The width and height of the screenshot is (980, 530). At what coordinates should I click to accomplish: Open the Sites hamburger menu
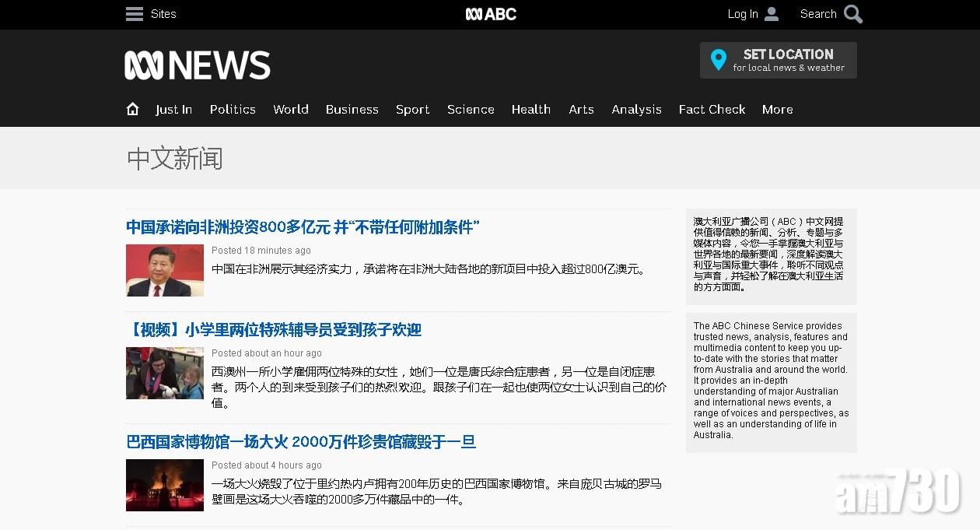coord(134,13)
